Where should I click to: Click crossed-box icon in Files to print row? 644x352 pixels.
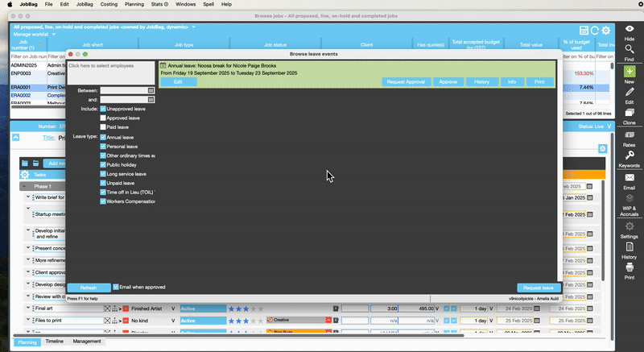pos(107,321)
